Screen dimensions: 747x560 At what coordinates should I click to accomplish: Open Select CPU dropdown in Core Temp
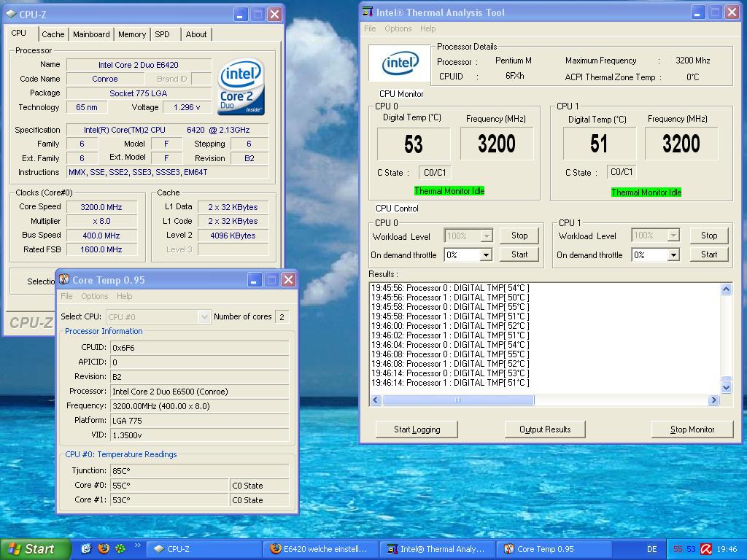pos(204,316)
